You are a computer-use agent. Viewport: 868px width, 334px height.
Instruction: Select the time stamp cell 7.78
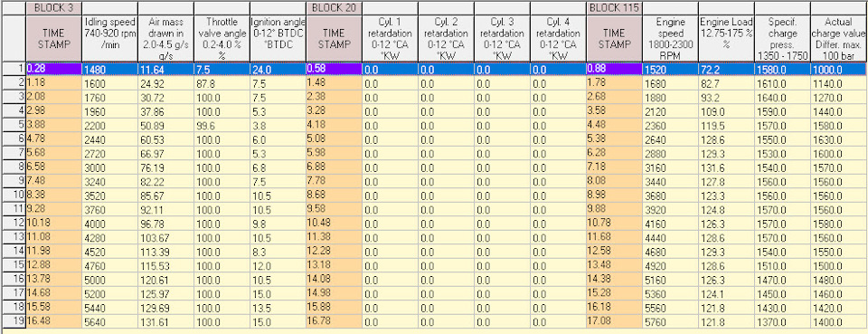[334, 181]
